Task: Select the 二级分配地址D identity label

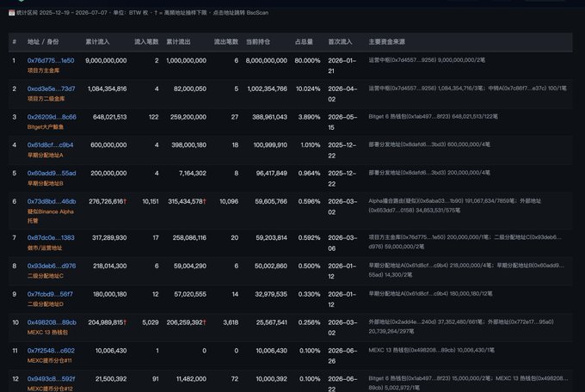Action: coord(45,304)
